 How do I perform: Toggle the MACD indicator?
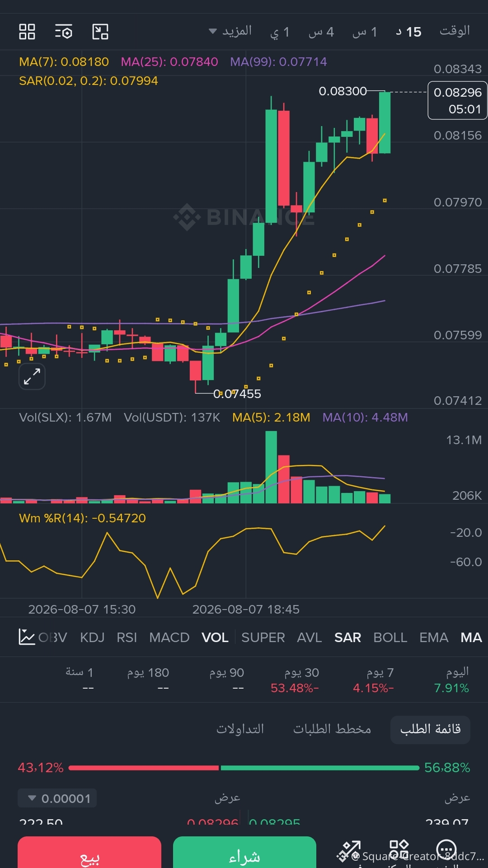[x=169, y=637]
